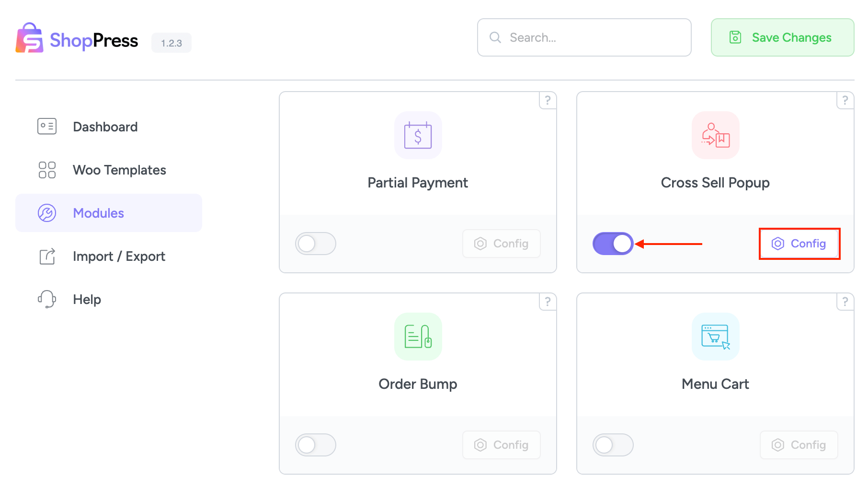The image size is (868, 490).
Task: Enable the Partial Payment toggle
Action: pos(316,244)
